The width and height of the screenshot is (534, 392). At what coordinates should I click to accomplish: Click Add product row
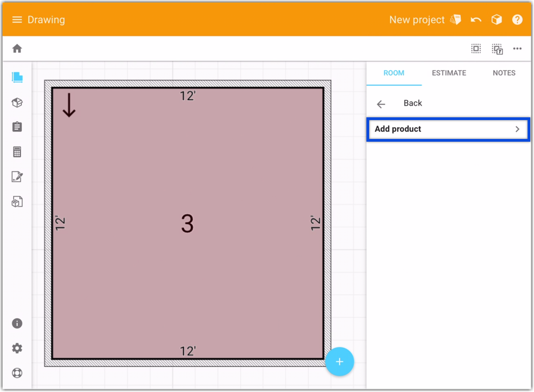pyautogui.click(x=448, y=129)
